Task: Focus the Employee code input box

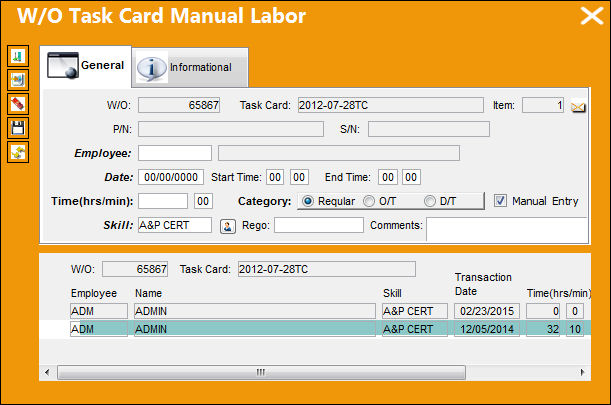Action: tap(175, 153)
